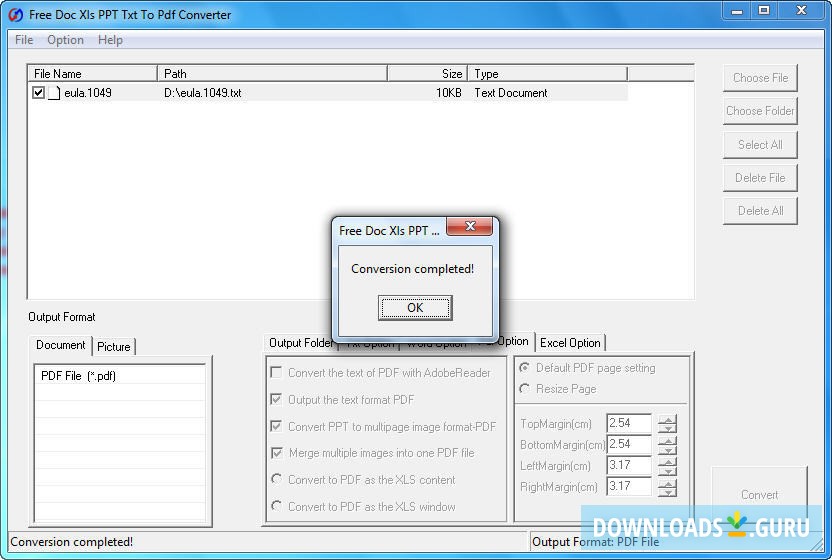Close the main converter window
Image resolution: width=832 pixels, height=560 pixels.
point(801,11)
